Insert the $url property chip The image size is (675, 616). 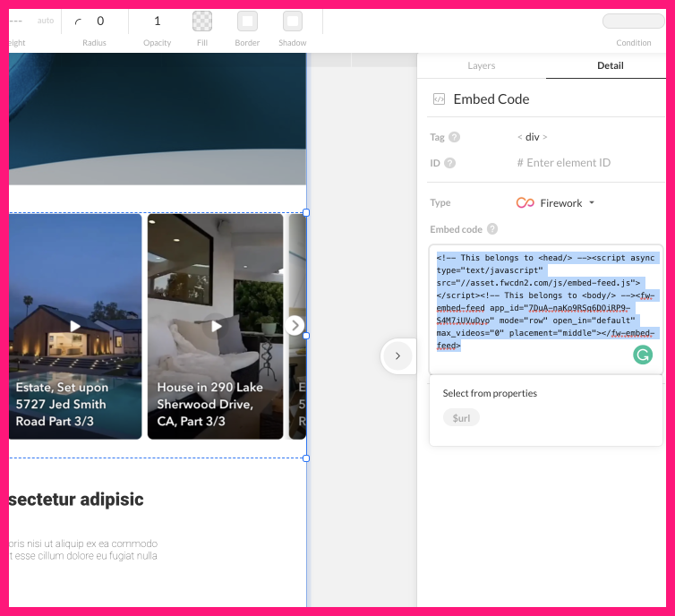(x=461, y=417)
